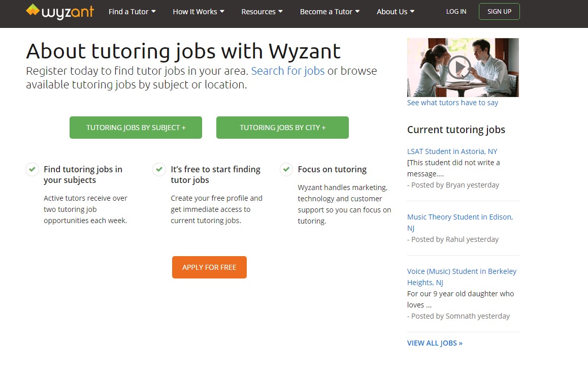Image resolution: width=588 pixels, height=373 pixels.
Task: Click 'This student did not write a message' text
Action: (453, 168)
